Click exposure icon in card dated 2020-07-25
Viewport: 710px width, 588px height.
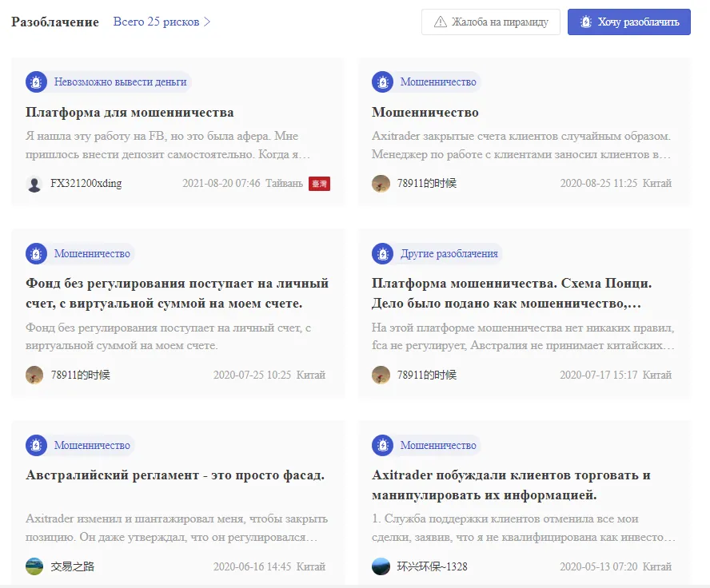coord(36,254)
